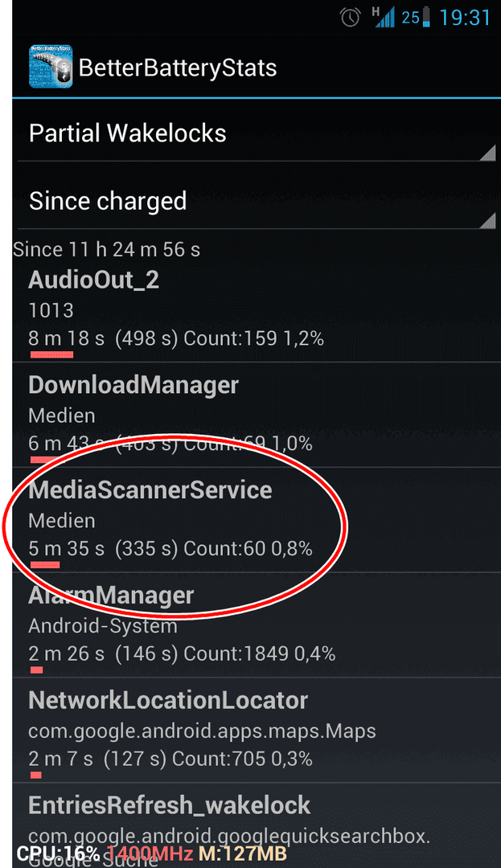The image size is (501, 868).
Task: Tap the Since 11 h 24 m 56 s label
Action: point(106,250)
